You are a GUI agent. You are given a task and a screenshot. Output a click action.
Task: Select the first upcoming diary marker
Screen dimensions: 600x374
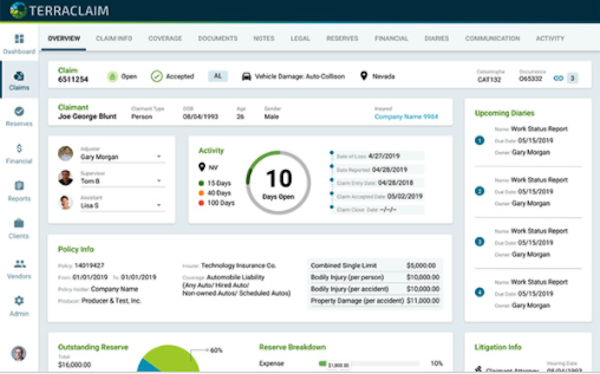[479, 140]
